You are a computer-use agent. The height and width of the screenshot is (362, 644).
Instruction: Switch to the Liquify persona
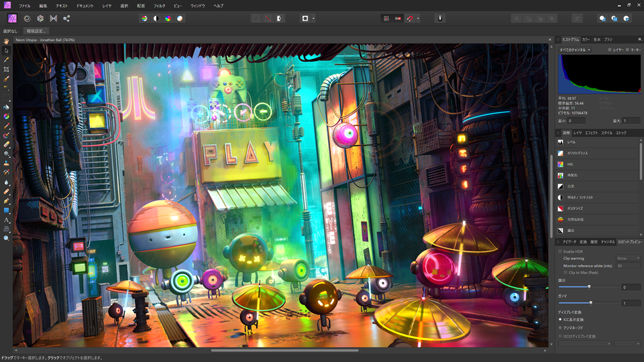coord(27,19)
